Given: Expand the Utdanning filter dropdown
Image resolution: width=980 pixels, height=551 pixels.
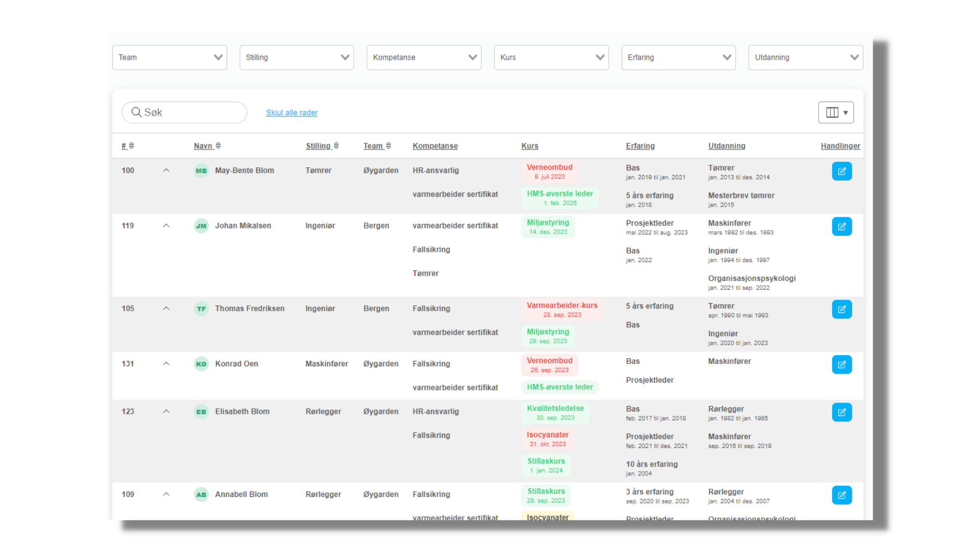Looking at the screenshot, I should coord(805,58).
